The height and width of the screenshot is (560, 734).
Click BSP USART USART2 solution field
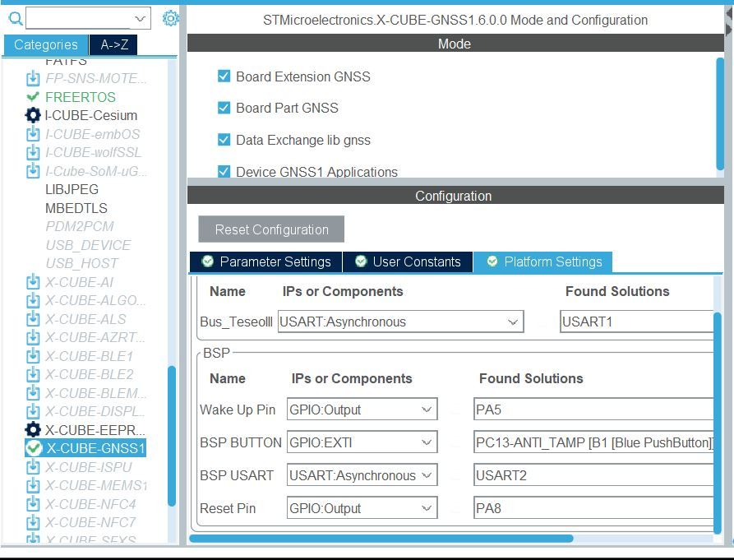click(593, 475)
